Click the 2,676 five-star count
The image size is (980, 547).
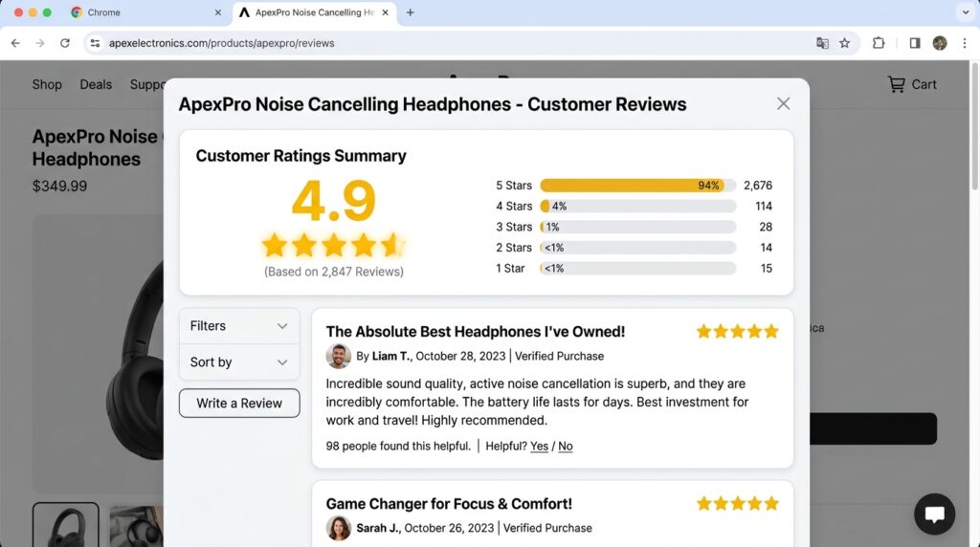tap(758, 186)
